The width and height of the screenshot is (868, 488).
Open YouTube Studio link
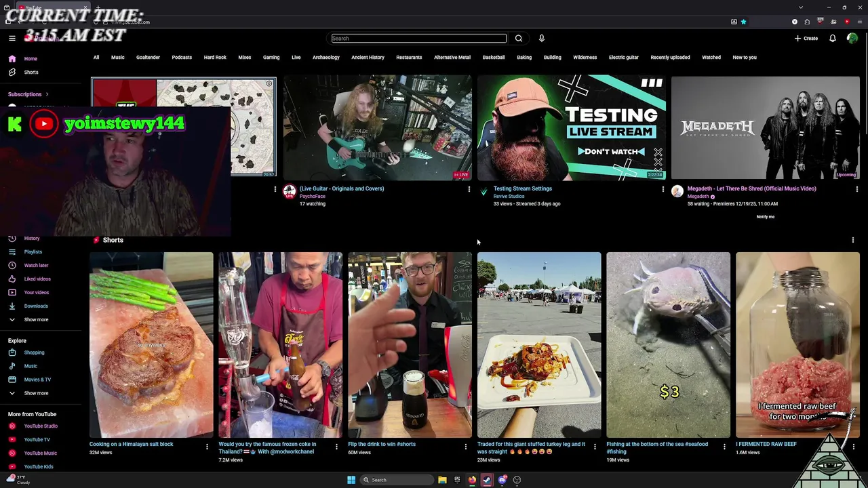(x=41, y=426)
